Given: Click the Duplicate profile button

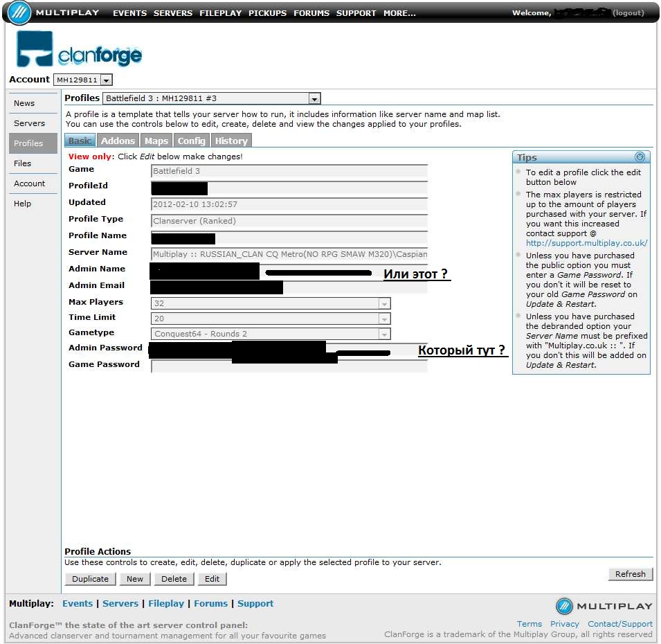Looking at the screenshot, I should coord(90,579).
